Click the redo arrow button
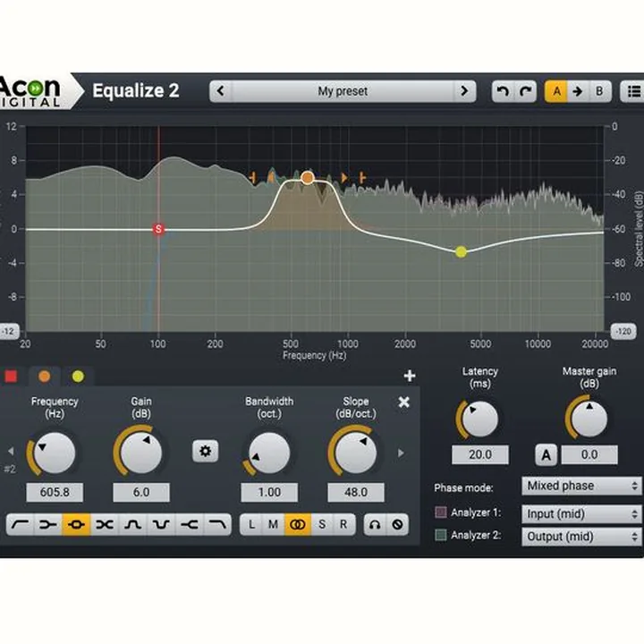Screen dimensions: 644x644 pyautogui.click(x=525, y=91)
